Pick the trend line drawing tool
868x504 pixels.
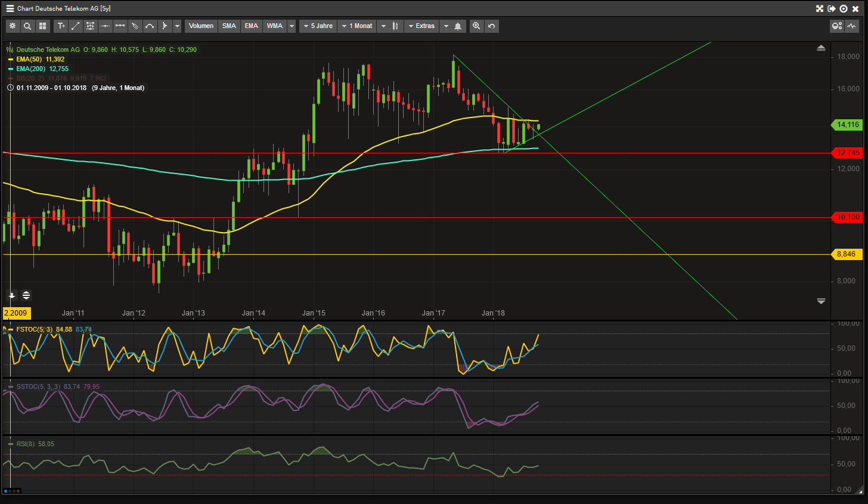[x=76, y=26]
